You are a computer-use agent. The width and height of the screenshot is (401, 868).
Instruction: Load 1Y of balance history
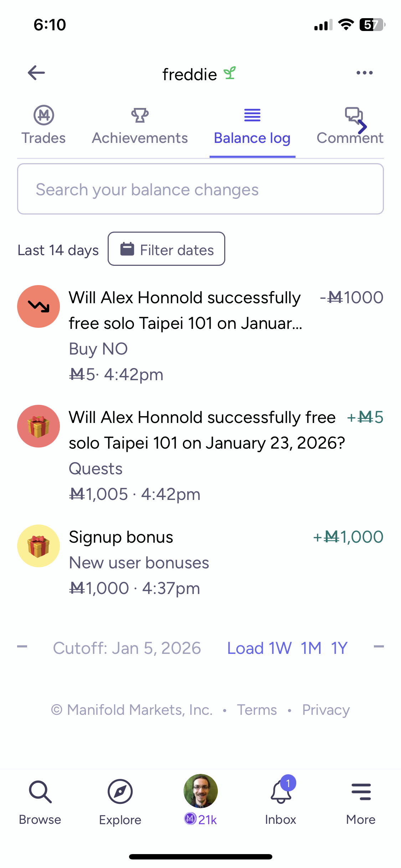pyautogui.click(x=339, y=648)
